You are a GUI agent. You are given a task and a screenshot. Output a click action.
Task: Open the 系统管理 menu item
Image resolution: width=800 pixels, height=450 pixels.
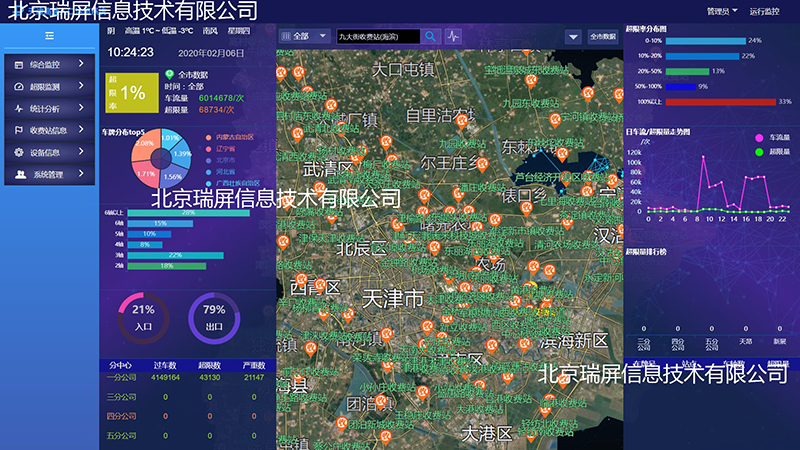point(49,174)
